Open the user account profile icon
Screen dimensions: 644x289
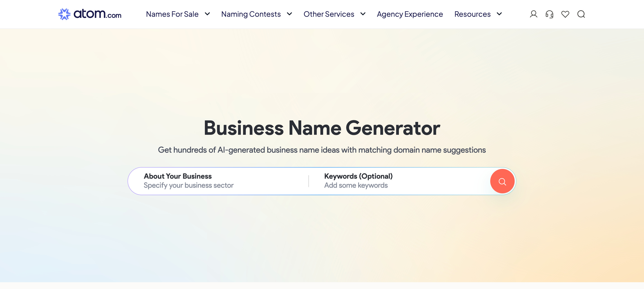533,14
